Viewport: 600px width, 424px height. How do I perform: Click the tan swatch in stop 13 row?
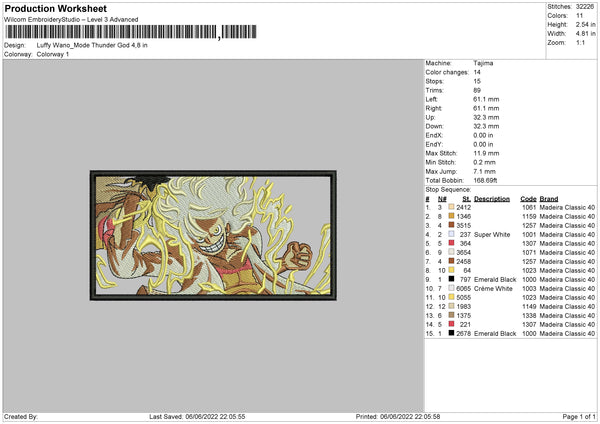451,315
